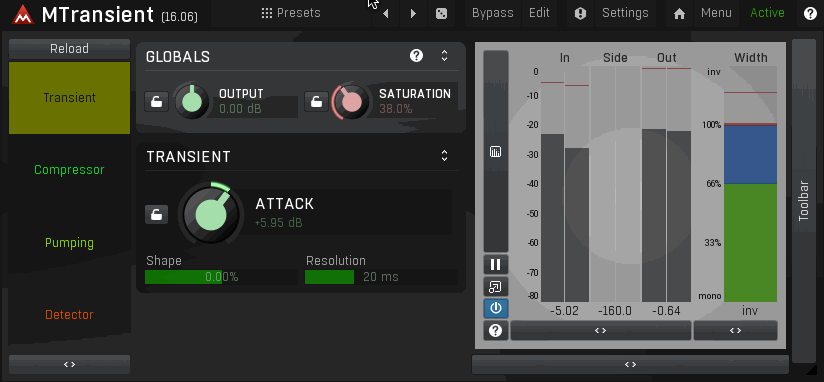The width and height of the screenshot is (824, 382).
Task: Select the Compressor device tab
Action: [x=69, y=170]
